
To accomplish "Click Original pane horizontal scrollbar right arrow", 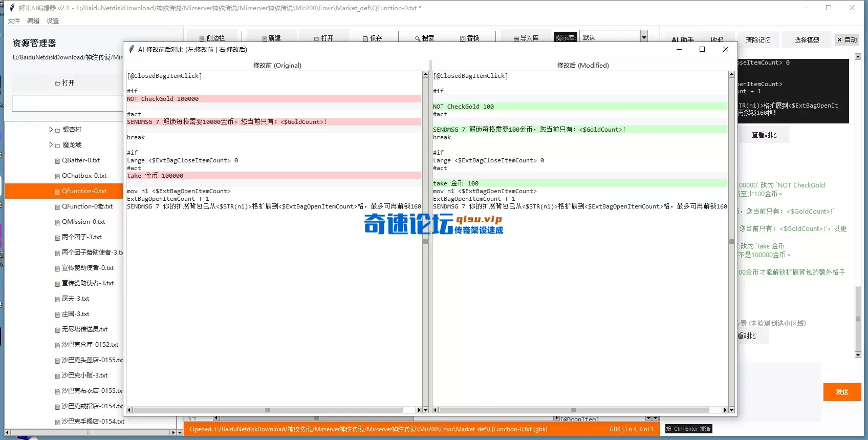I will (x=419, y=410).
